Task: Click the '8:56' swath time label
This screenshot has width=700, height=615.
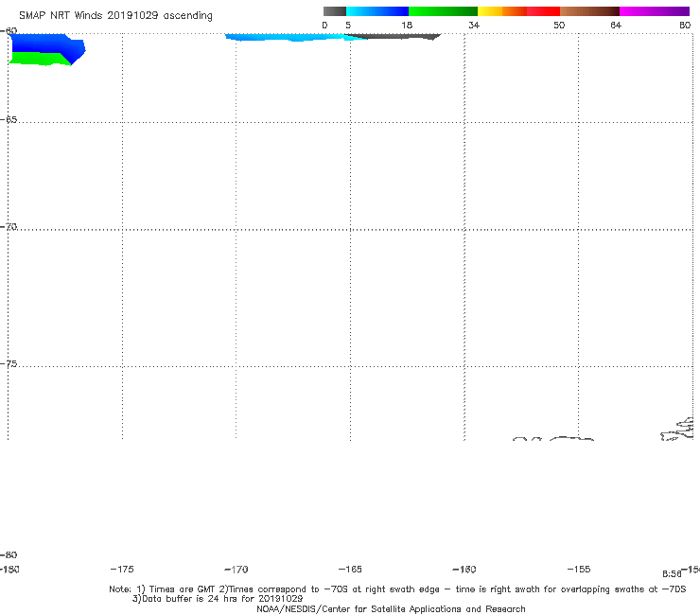Action: pyautogui.click(x=672, y=574)
